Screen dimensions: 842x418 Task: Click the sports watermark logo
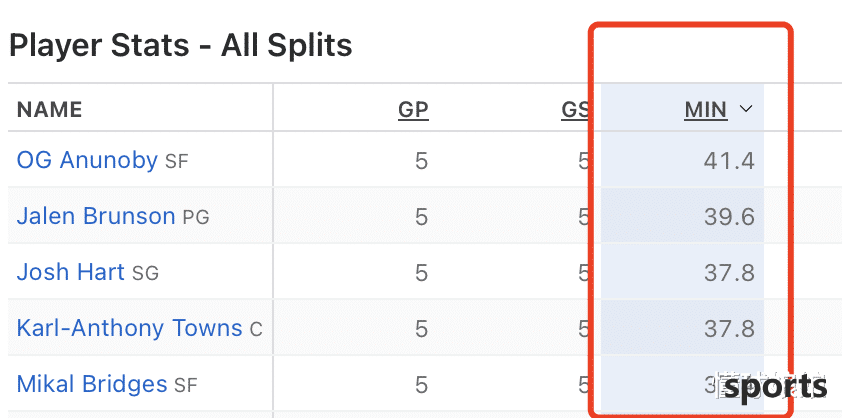776,388
